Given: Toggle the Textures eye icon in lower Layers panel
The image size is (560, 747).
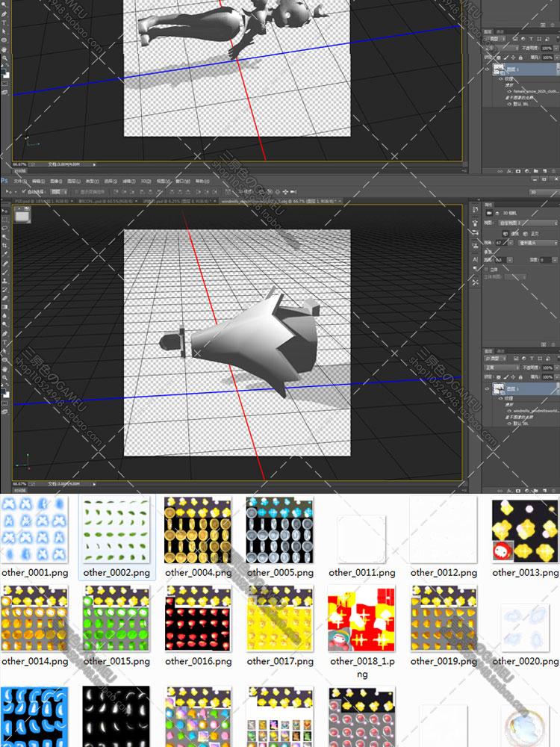Looking at the screenshot, I should click(500, 398).
